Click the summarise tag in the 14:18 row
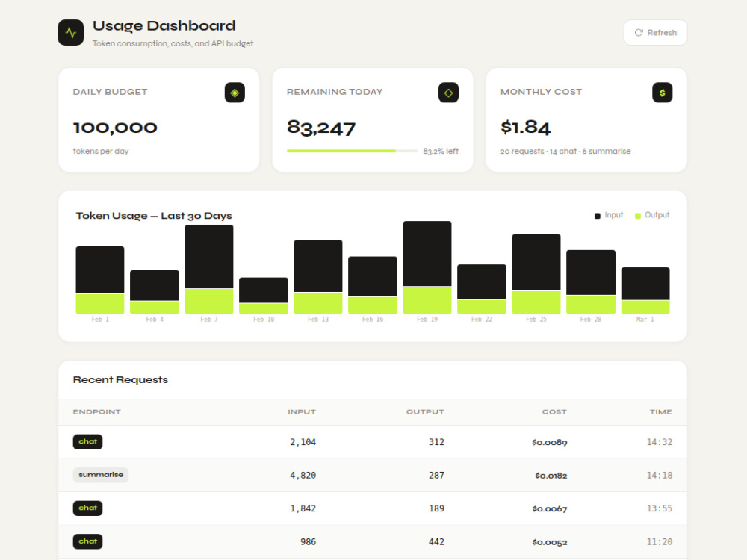 [101, 475]
